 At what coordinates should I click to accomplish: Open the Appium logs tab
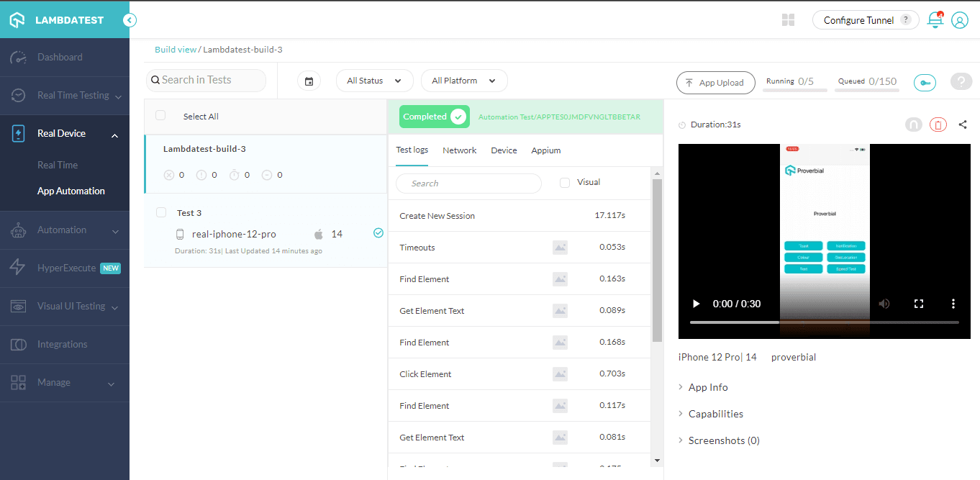coord(545,150)
